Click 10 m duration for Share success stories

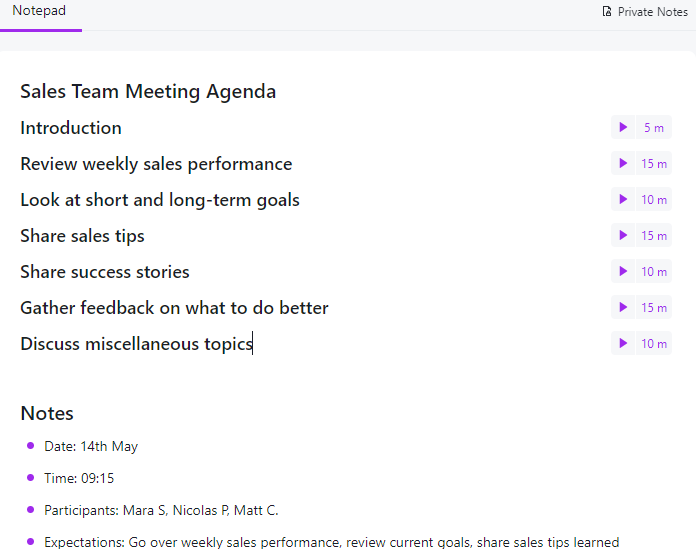tap(654, 272)
